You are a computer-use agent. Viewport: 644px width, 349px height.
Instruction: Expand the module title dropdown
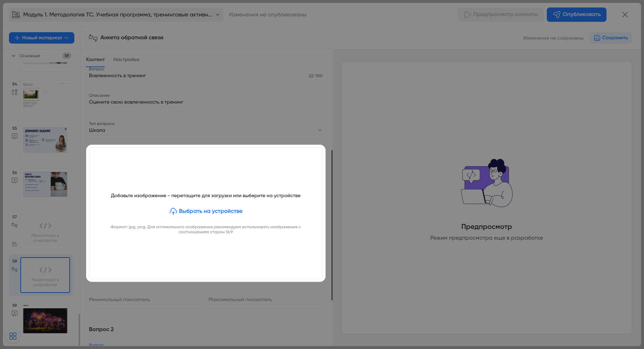tap(217, 15)
